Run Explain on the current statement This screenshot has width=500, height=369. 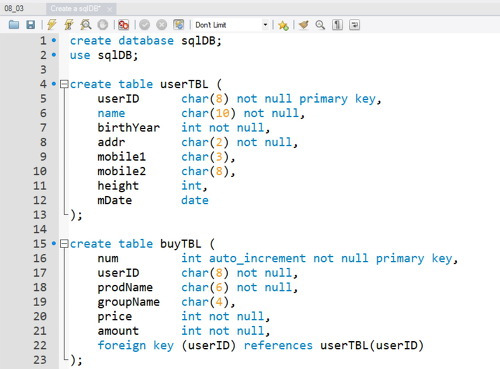tap(86, 25)
